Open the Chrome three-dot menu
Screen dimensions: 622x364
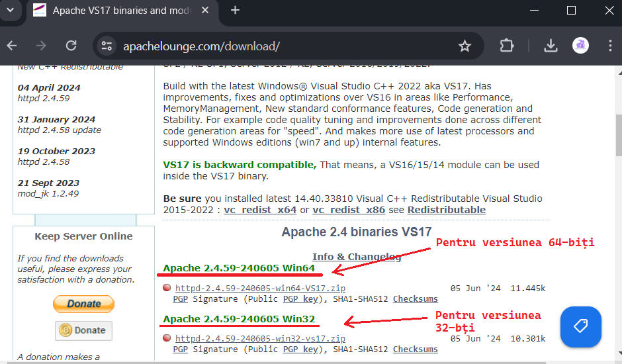pyautogui.click(x=610, y=46)
